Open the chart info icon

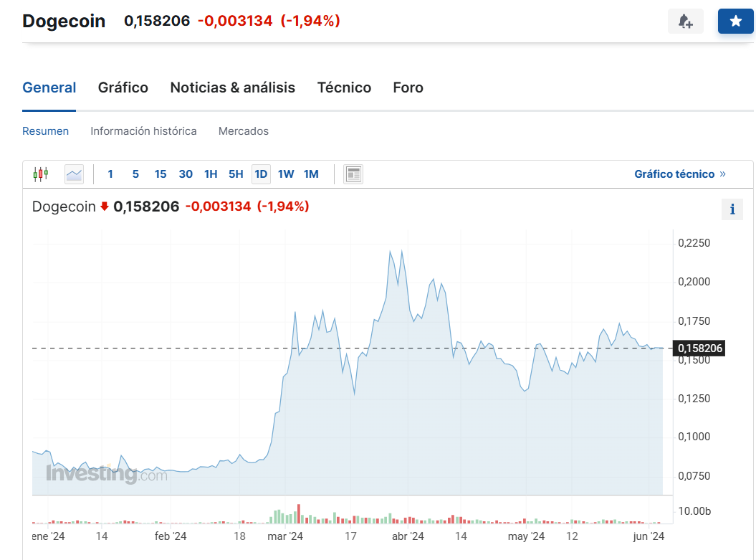point(732,209)
